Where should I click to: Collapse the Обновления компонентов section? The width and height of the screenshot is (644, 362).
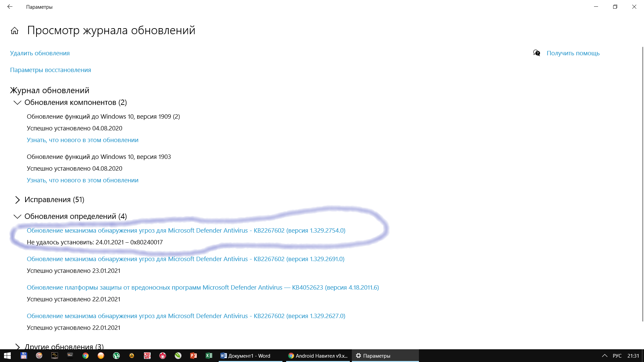[x=17, y=103]
